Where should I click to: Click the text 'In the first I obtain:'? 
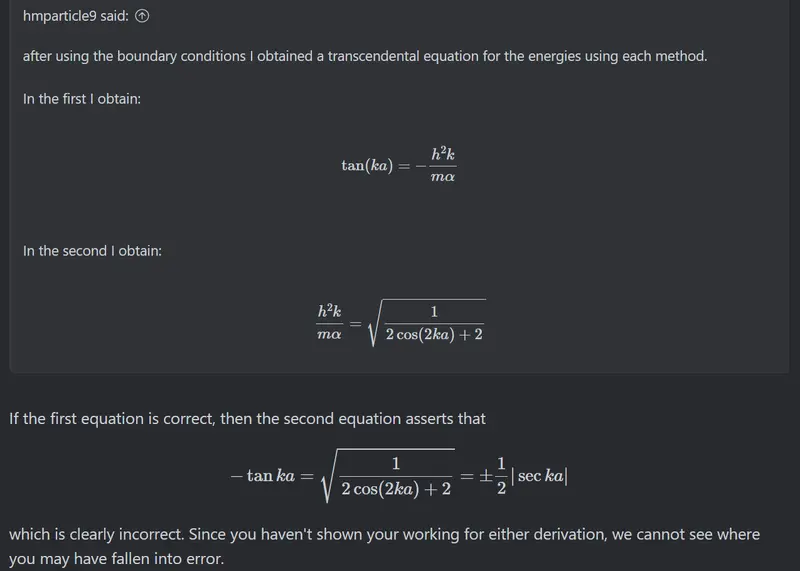(x=82, y=98)
